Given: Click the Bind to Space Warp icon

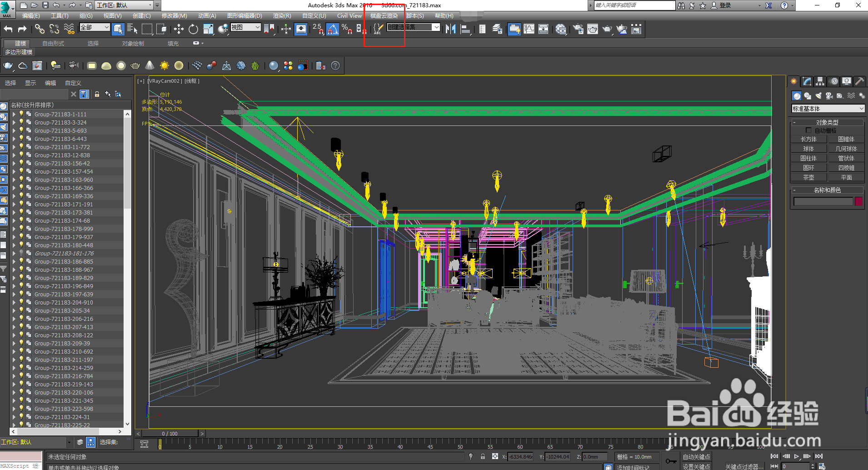Looking at the screenshot, I should tap(69, 29).
